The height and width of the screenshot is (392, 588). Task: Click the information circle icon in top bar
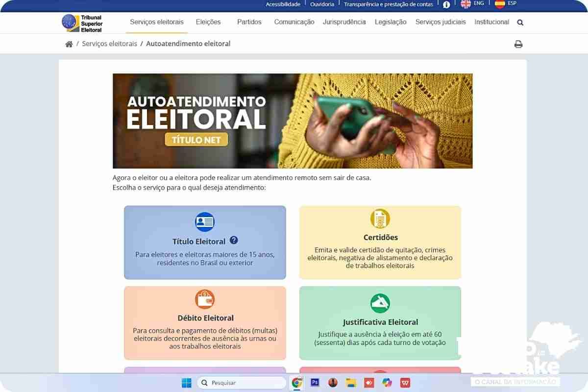pos(446,4)
